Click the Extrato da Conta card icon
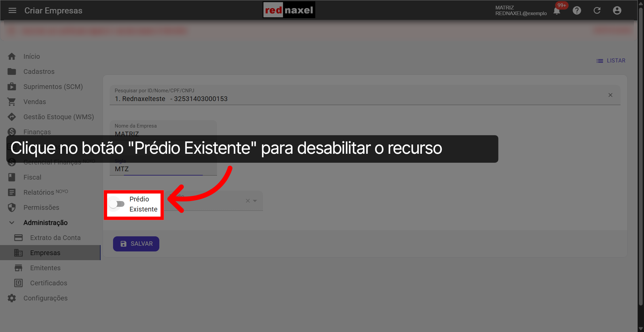This screenshot has height=332, width=644. [x=18, y=238]
